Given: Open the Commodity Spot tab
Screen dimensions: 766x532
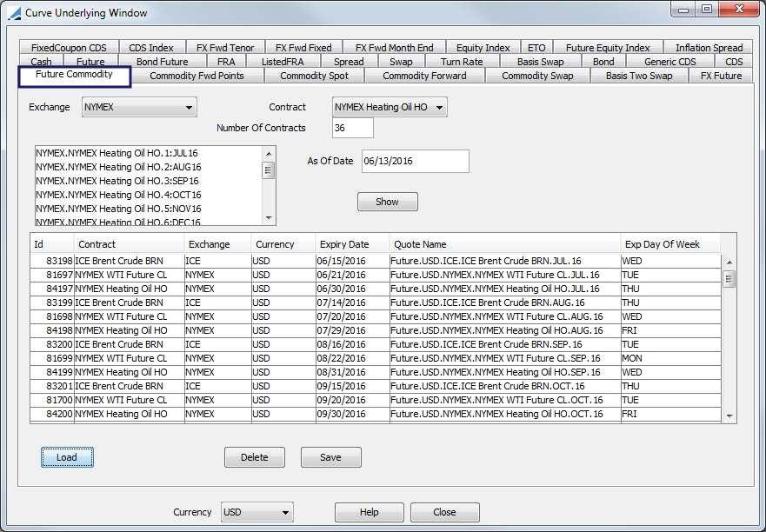Looking at the screenshot, I should 314,76.
